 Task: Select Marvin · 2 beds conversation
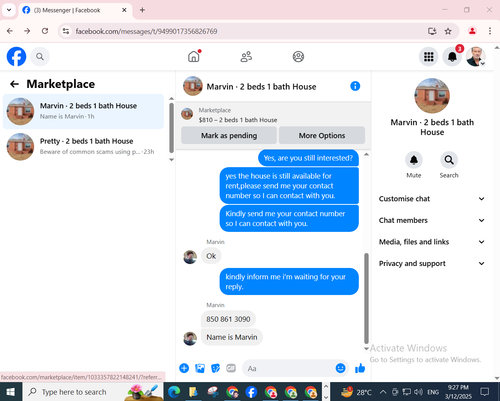[83, 111]
